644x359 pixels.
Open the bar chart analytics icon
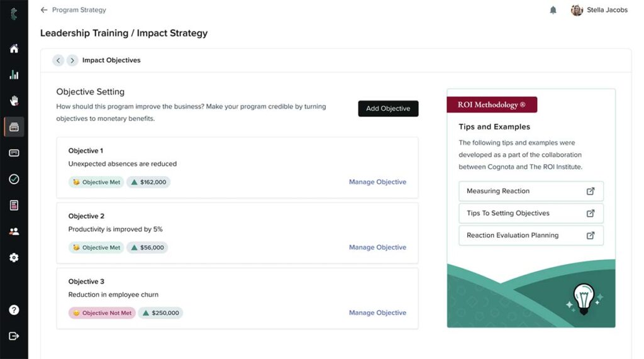pos(14,75)
